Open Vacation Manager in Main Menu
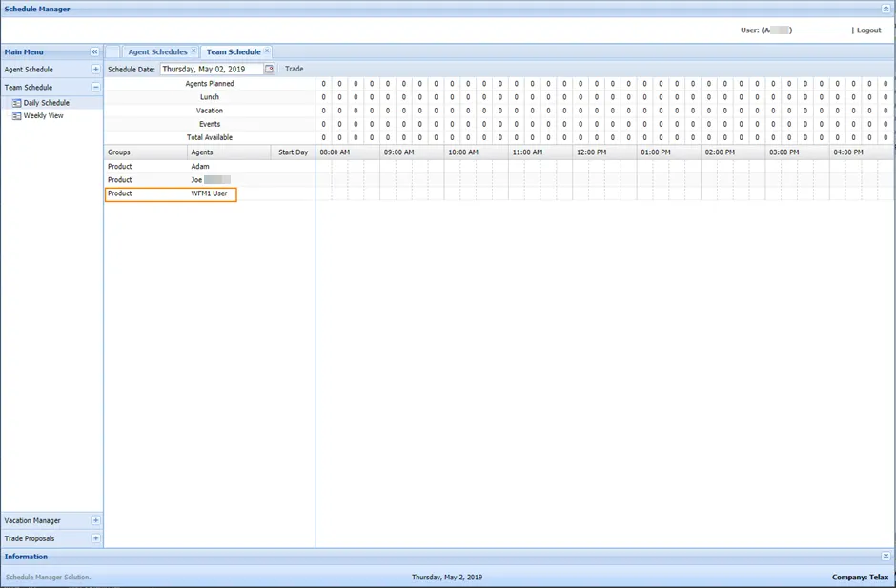 click(x=32, y=520)
